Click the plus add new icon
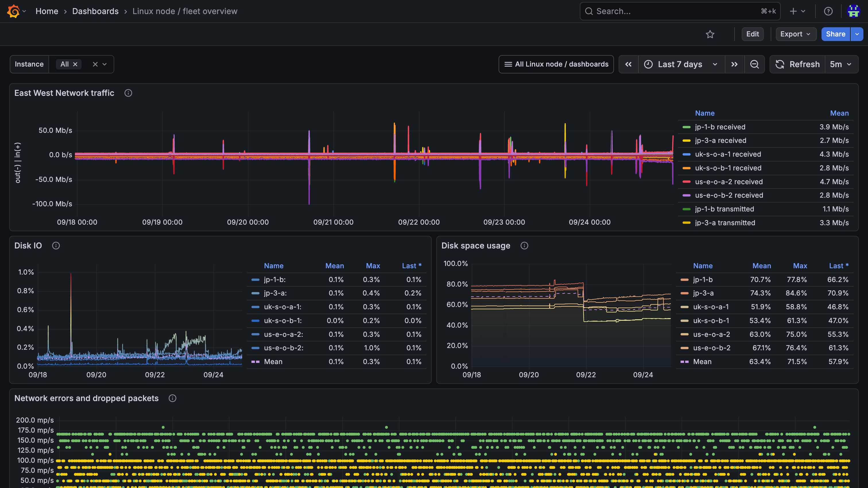Image resolution: width=868 pixels, height=488 pixels. click(793, 11)
